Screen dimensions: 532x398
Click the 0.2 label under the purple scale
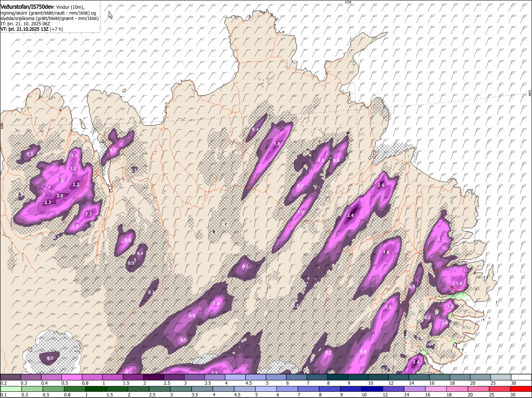point(3,383)
